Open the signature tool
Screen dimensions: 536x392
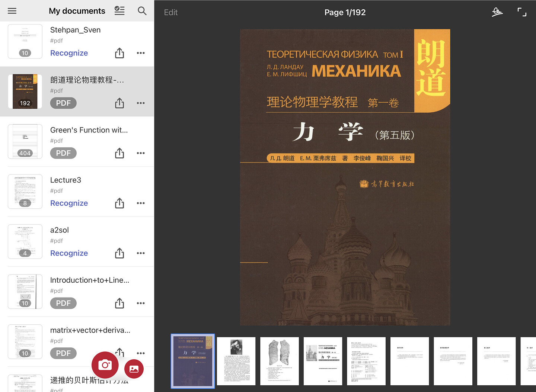pyautogui.click(x=497, y=12)
